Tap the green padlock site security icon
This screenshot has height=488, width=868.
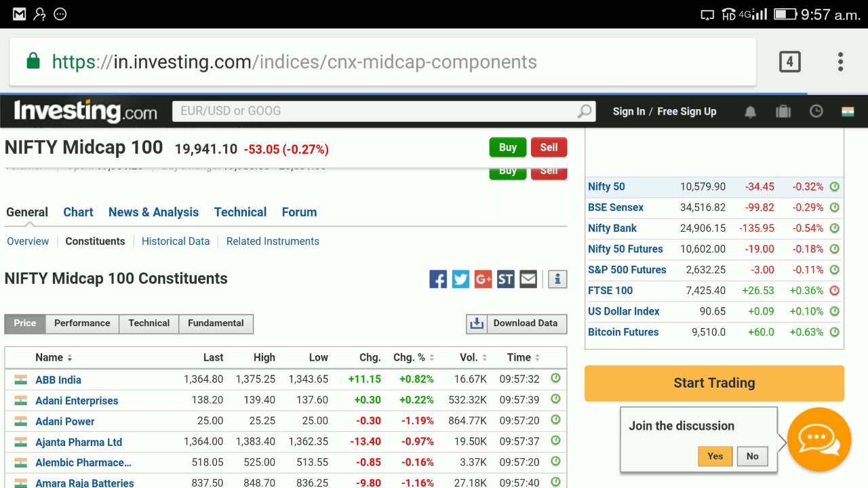coord(33,62)
